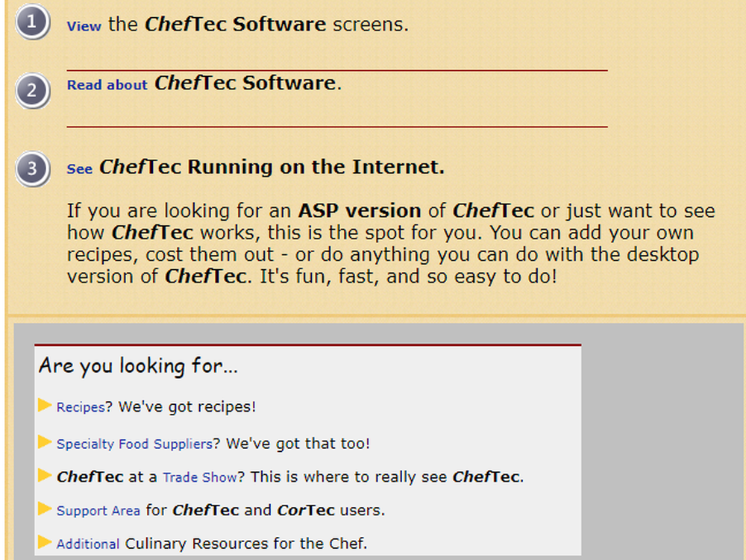746x560 pixels.
Task: Click the Additional culinary resources link
Action: pyautogui.click(x=88, y=544)
